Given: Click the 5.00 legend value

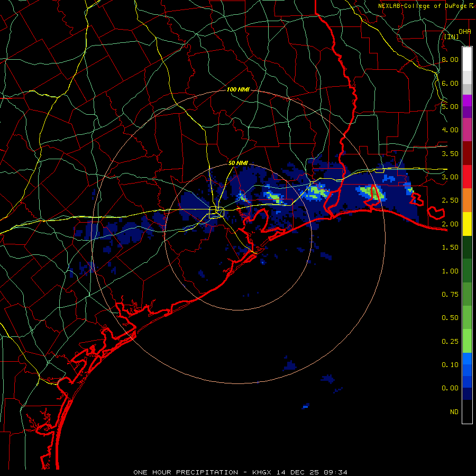Looking at the screenshot, I should [450, 106].
